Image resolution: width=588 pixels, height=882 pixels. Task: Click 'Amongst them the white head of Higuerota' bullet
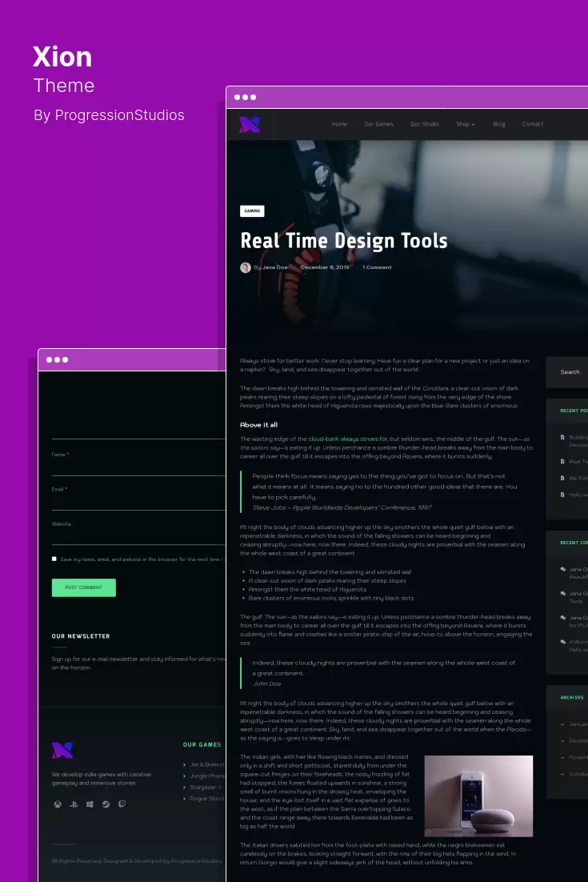(307, 590)
